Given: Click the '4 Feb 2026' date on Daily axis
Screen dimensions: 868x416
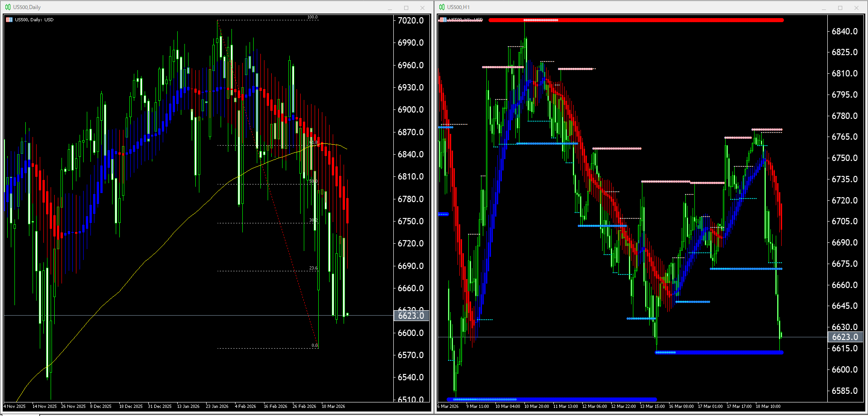Looking at the screenshot, I should click(245, 406).
